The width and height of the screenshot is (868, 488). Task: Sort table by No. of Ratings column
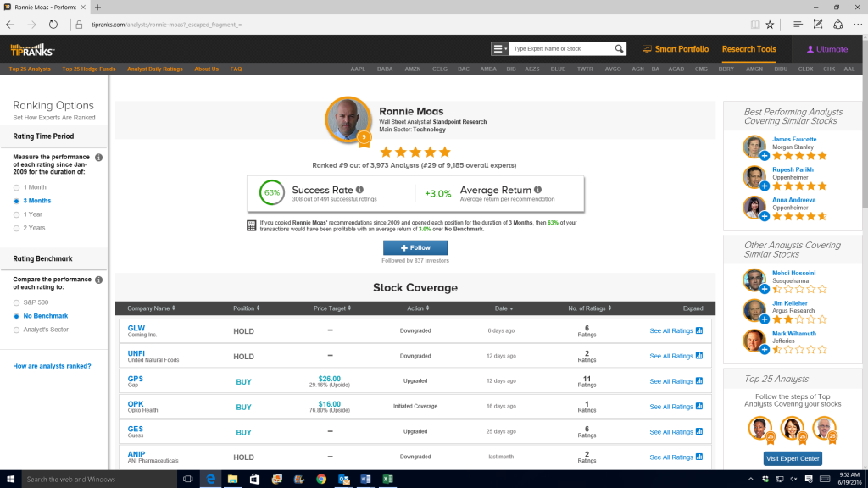tap(590, 308)
